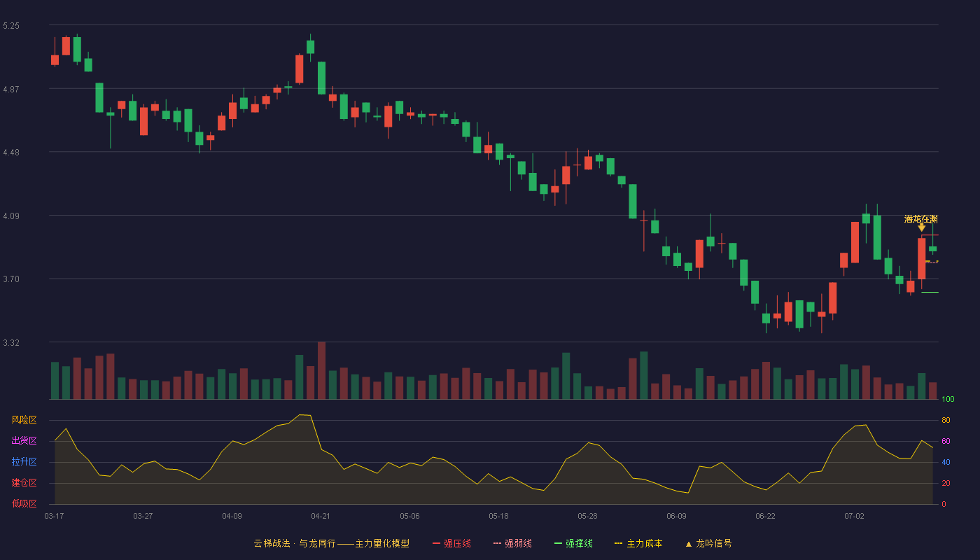This screenshot has width=980, height=560.
Task: Click the 云梯战法 主力量化模型 legend title
Action: click(332, 543)
